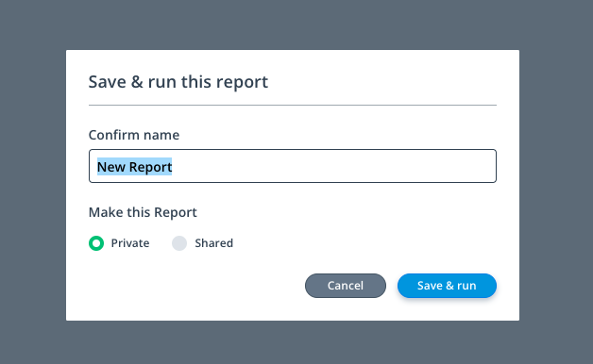
Task: Click the gray overlay left of dialog
Action: [33, 185]
